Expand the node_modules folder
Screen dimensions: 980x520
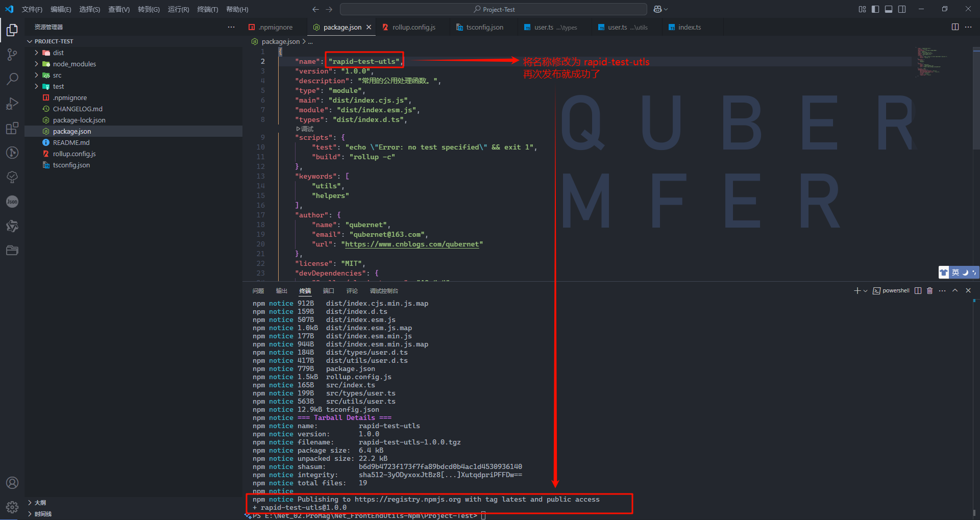pyautogui.click(x=74, y=64)
